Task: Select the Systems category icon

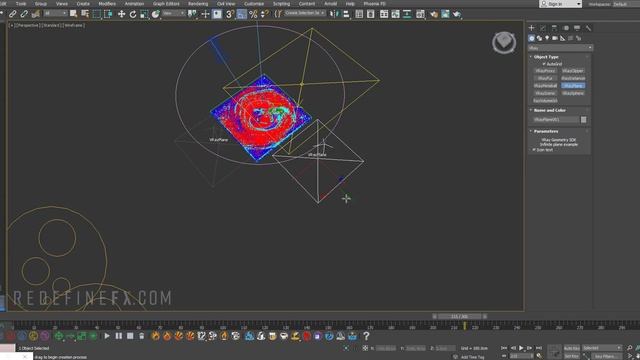Action: tap(578, 38)
